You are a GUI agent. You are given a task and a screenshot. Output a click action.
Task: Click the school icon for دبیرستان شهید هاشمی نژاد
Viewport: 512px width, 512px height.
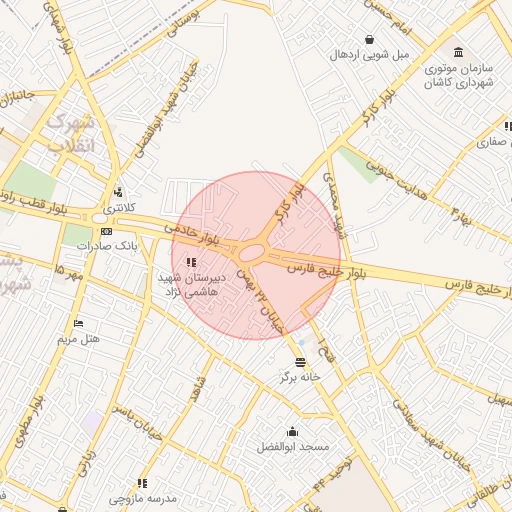[x=191, y=263]
